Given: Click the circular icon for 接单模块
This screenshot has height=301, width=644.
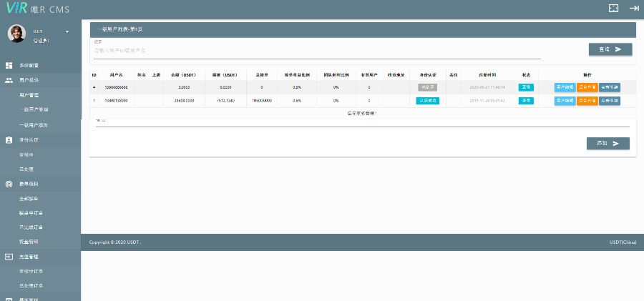Looking at the screenshot, I should [9, 184].
